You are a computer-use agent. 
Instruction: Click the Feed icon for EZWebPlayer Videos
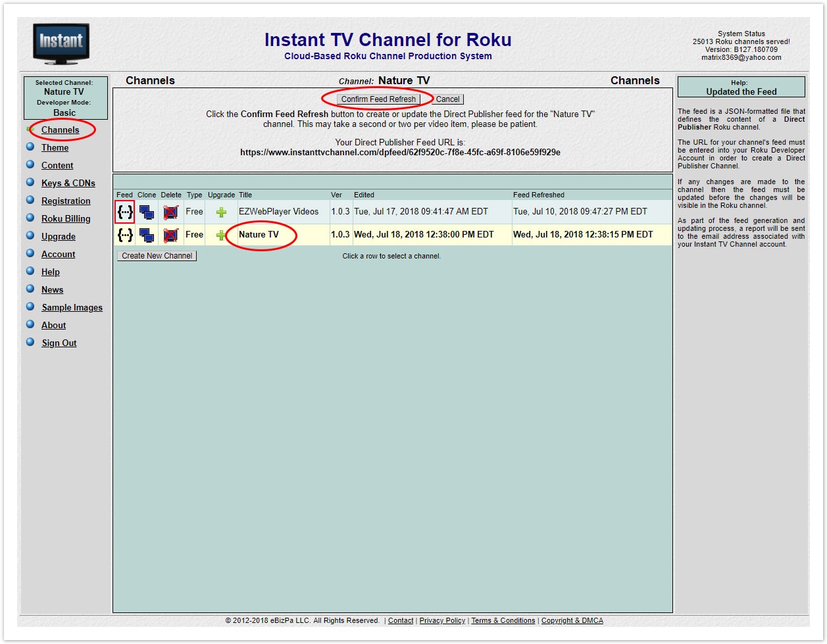tap(125, 212)
